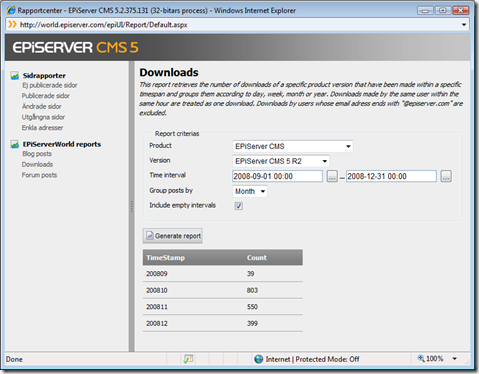The height and width of the screenshot is (374, 479).
Task: Open the Publicerade sidor report
Action: (46, 96)
